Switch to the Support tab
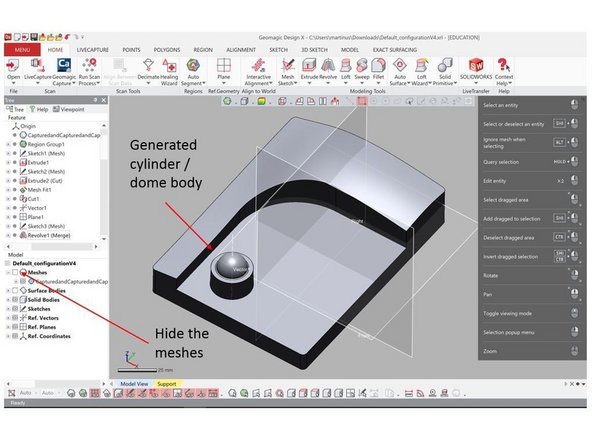 pyautogui.click(x=166, y=384)
